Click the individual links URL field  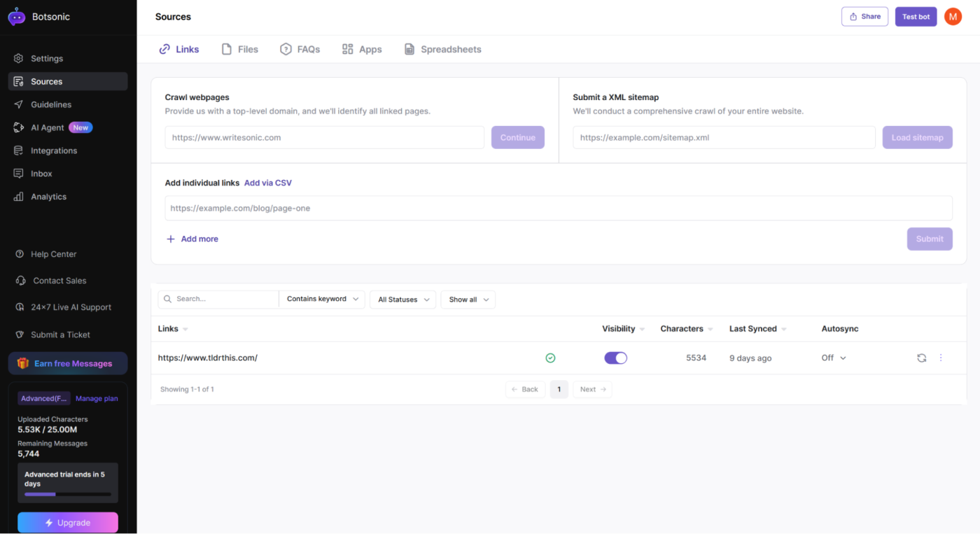[559, 209]
